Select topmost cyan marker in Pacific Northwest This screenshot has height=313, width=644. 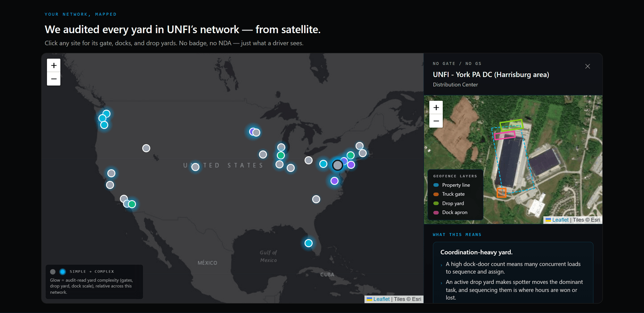pyautogui.click(x=106, y=114)
